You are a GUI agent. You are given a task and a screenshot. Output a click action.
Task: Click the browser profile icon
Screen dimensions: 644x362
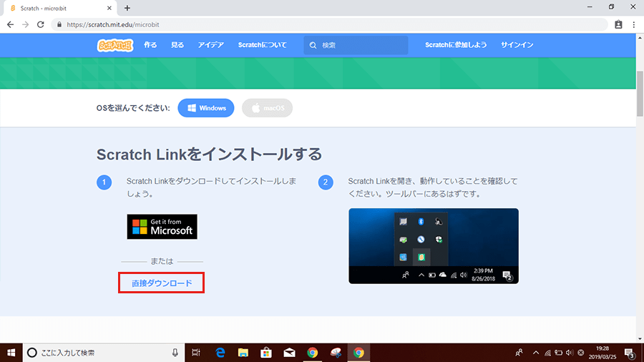pos(618,24)
